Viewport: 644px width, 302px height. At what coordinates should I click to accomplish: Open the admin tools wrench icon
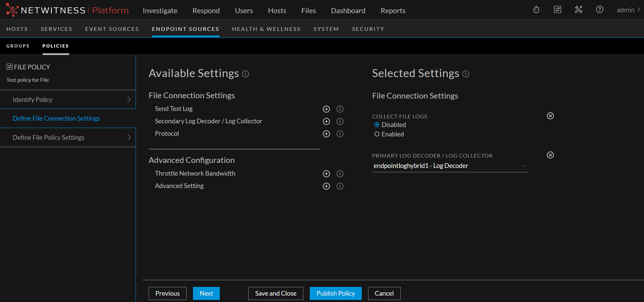[x=578, y=10]
